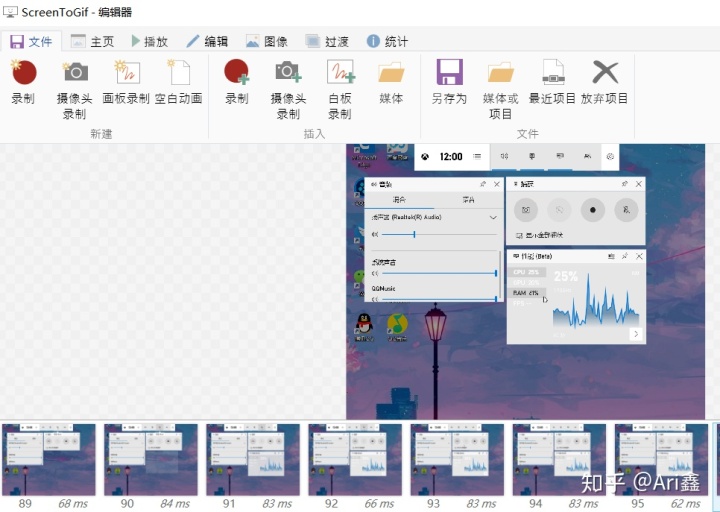Viewport: 720px width, 512px height.
Task: Switch to the audio panel's voice tab
Action: 468,200
